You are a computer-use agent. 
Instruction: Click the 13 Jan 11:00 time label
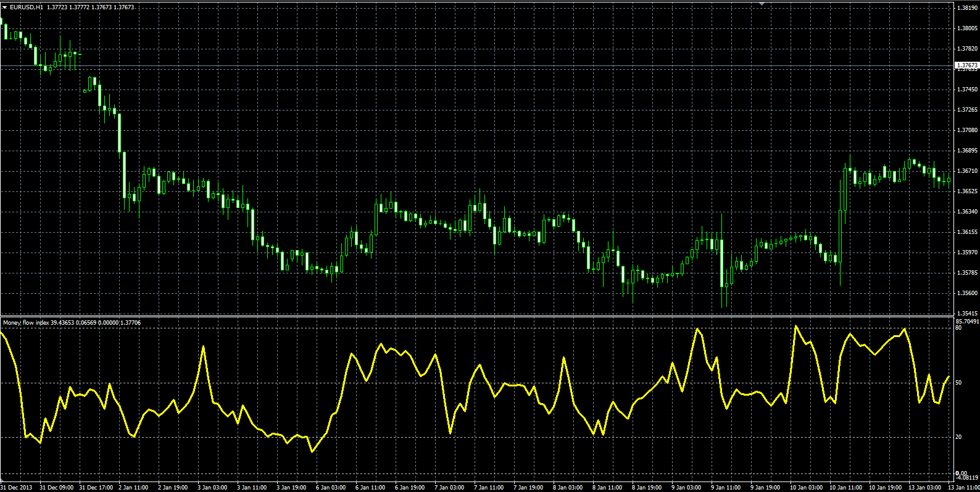[x=963, y=488]
